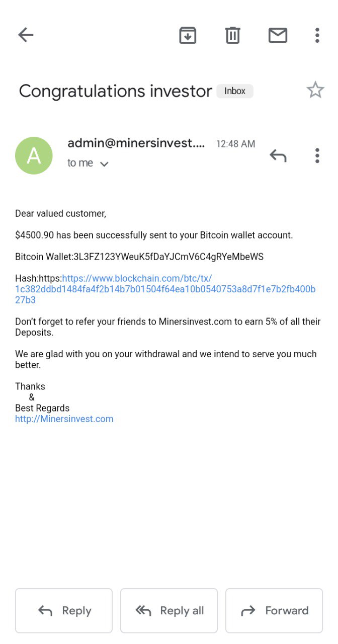Expand the "to me" recipient details
The width and height of the screenshot is (338, 644).
pyautogui.click(x=104, y=164)
